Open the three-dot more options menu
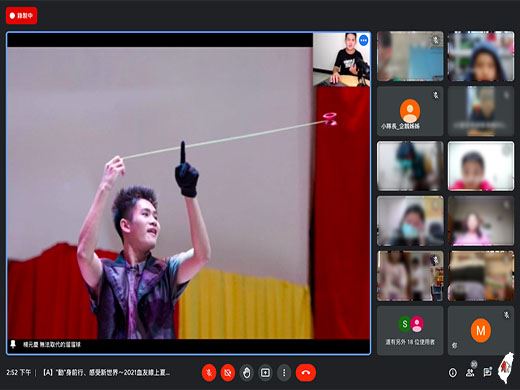 click(284, 372)
